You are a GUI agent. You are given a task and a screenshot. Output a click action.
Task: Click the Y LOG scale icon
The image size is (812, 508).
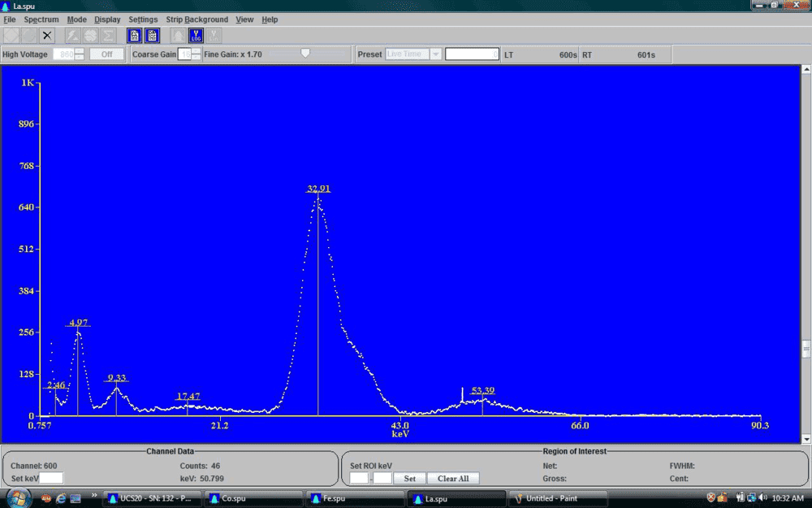(196, 36)
